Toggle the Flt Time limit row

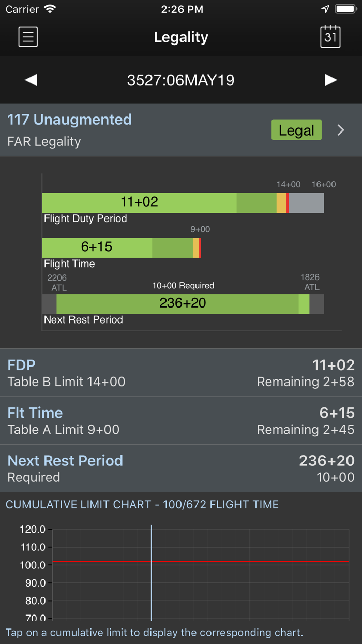pos(181,420)
